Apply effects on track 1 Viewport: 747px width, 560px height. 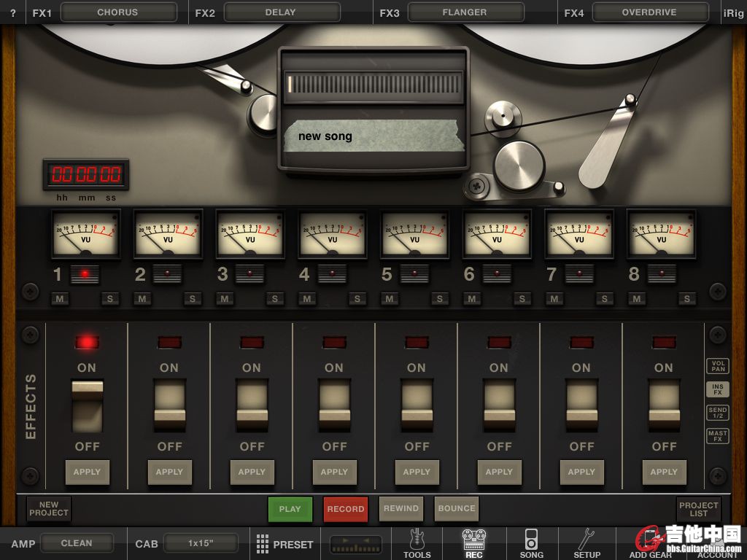[x=88, y=472]
